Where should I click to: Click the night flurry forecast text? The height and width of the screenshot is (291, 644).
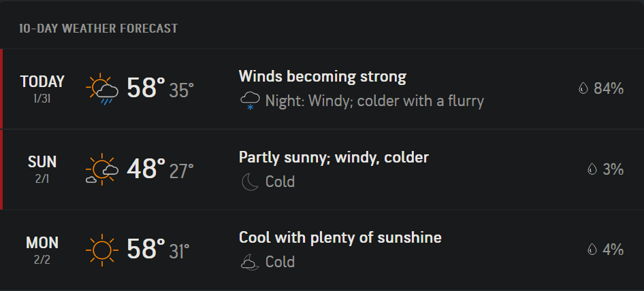(374, 101)
